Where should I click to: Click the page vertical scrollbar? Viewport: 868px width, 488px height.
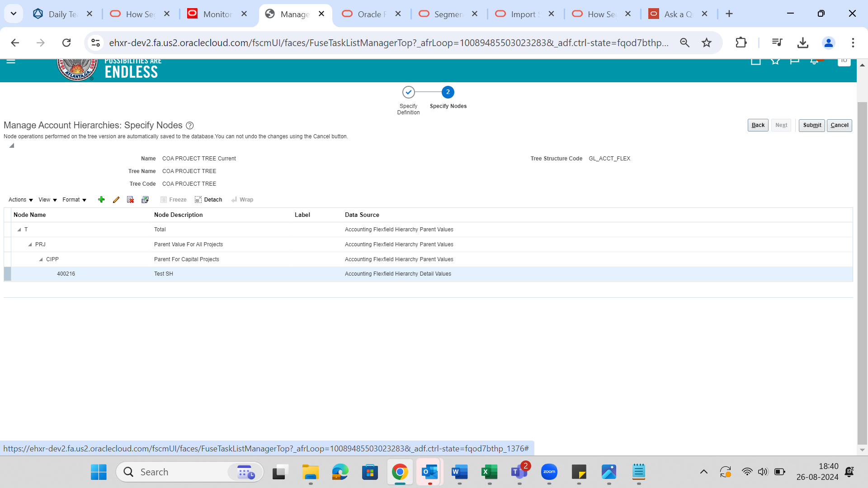[x=862, y=274]
